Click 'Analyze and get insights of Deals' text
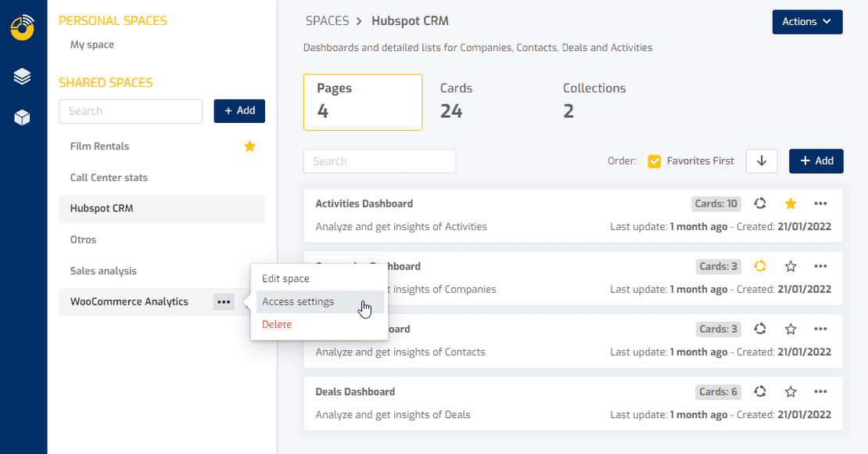The width and height of the screenshot is (868, 454). coord(393,415)
